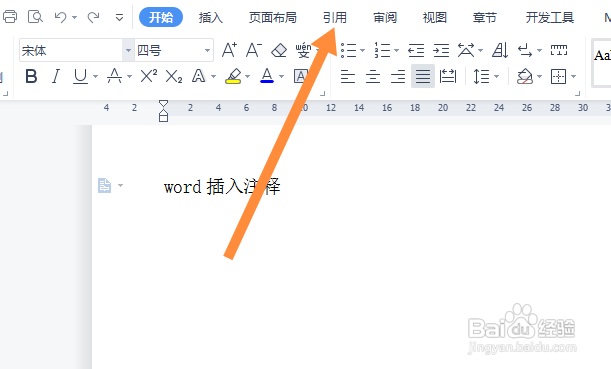
Task: Decrease font size with A- icon
Action: coord(254,50)
